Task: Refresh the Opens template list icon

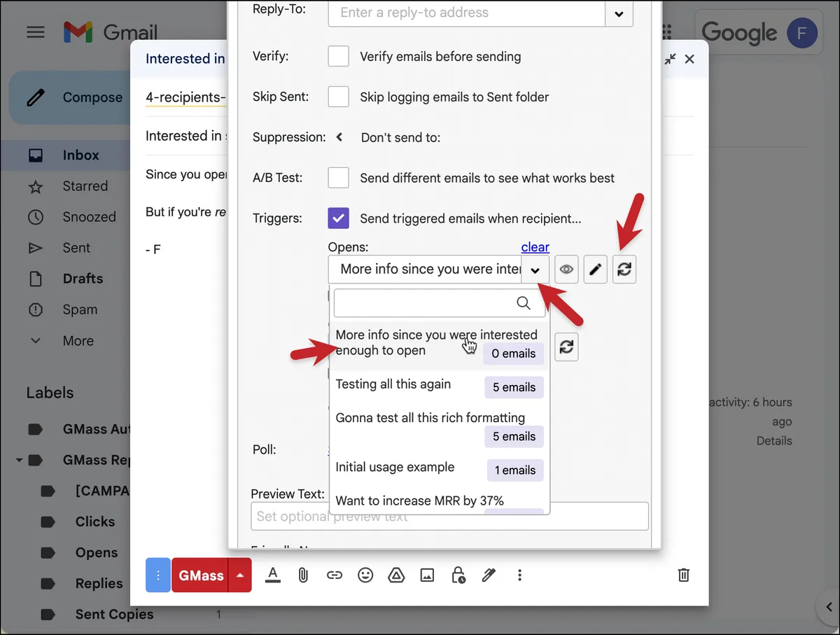Action: (624, 270)
